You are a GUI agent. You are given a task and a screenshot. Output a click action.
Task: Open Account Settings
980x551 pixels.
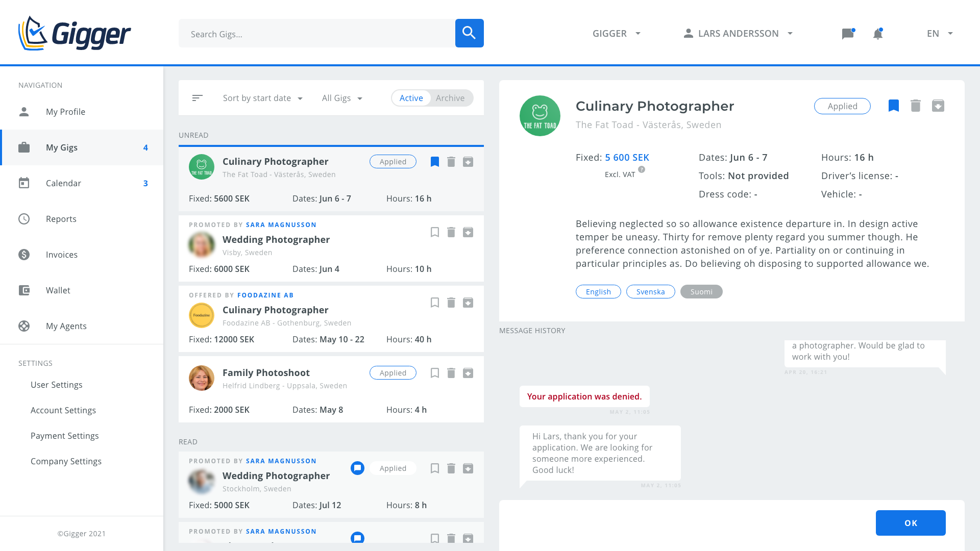pyautogui.click(x=63, y=410)
